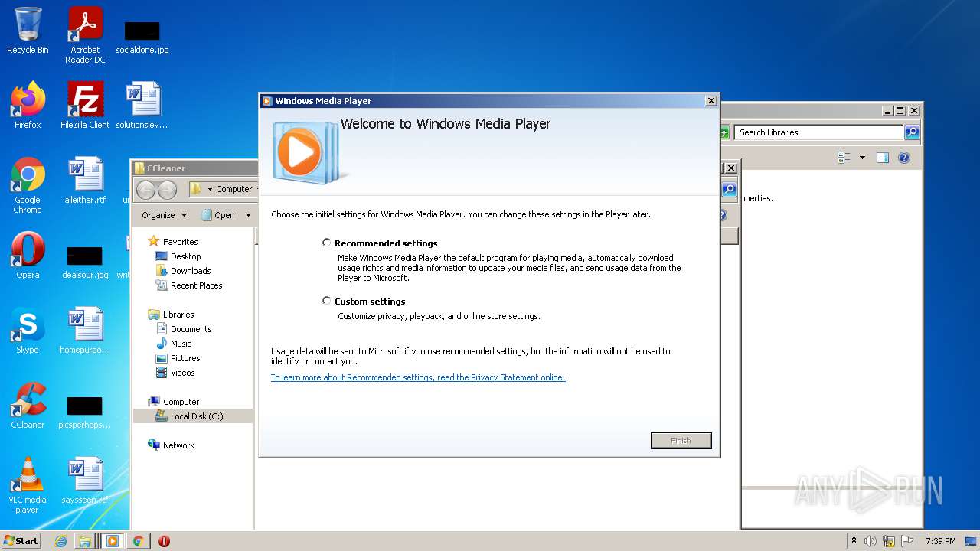Launch VLC media player desktop shortcut

(28, 485)
